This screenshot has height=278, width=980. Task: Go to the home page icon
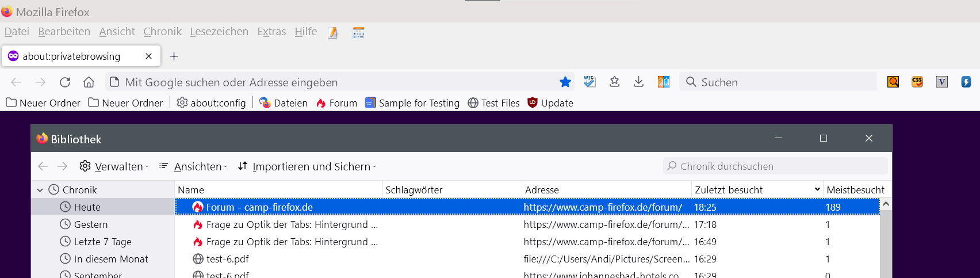tap(89, 82)
